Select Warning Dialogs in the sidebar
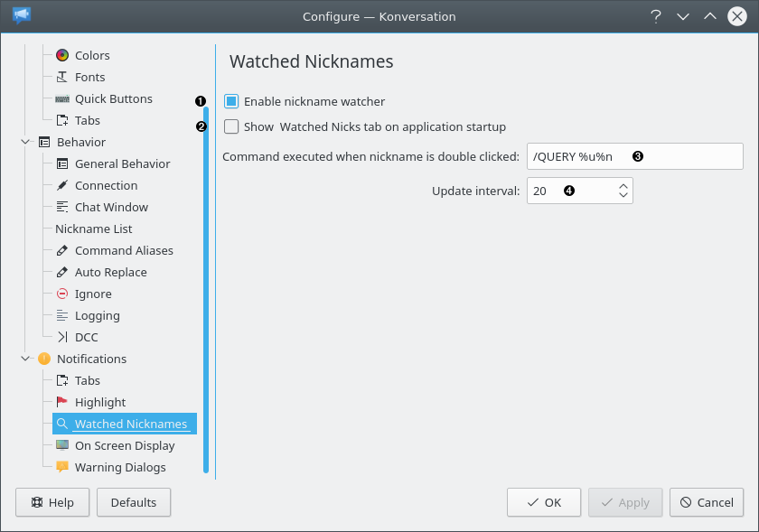Viewport: 759px width, 532px height. click(x=120, y=467)
